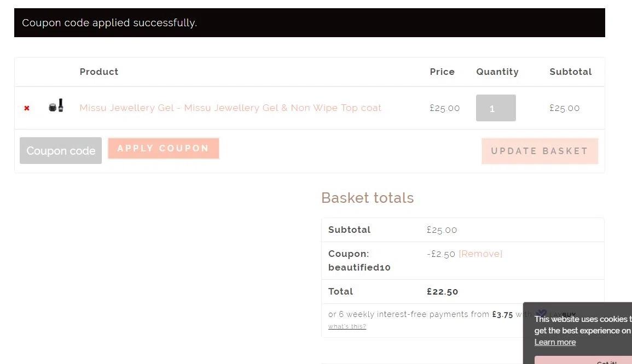Click into the Coupon code field
The height and width of the screenshot is (364, 632).
(x=61, y=151)
